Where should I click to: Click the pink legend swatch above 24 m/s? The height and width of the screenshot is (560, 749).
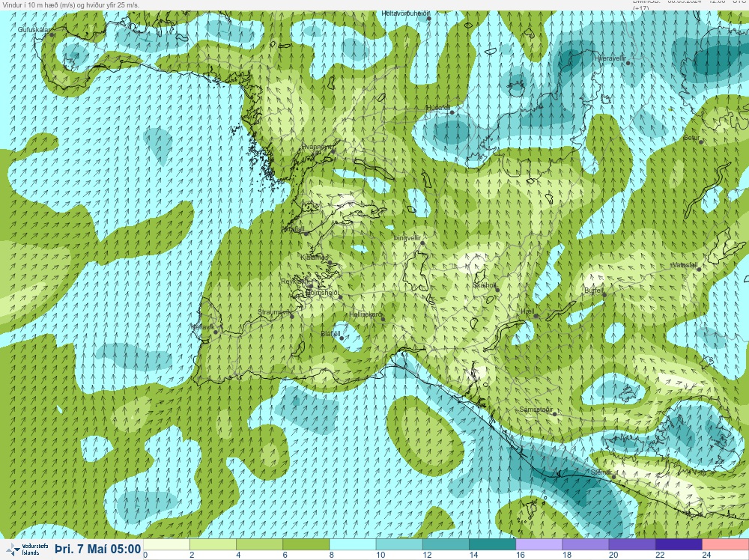tap(726, 544)
